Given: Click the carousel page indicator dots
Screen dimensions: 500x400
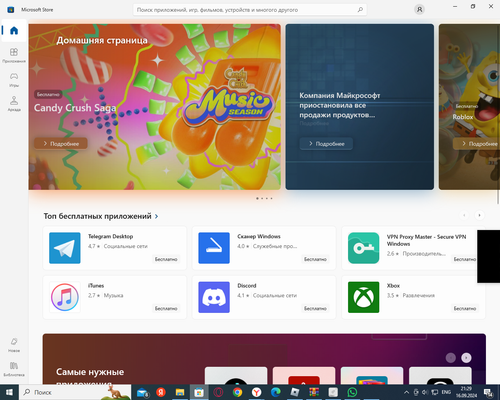Looking at the screenshot, I should pyautogui.click(x=264, y=198).
